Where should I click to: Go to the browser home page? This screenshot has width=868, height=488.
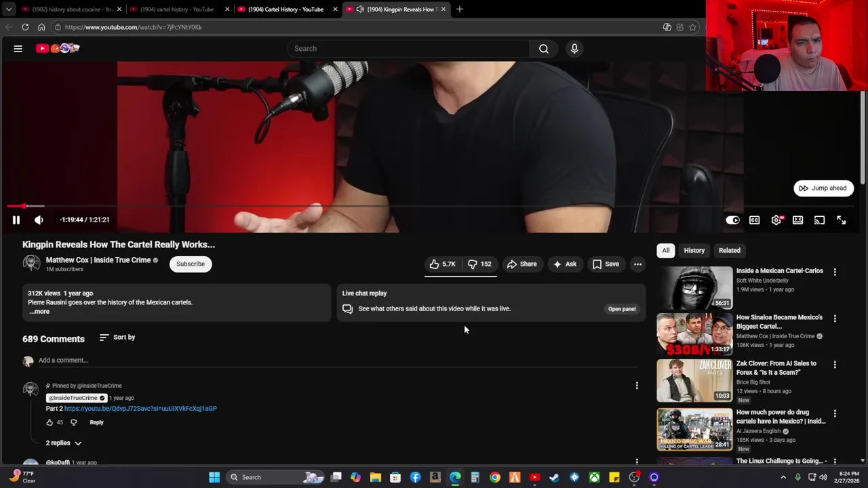41,27
